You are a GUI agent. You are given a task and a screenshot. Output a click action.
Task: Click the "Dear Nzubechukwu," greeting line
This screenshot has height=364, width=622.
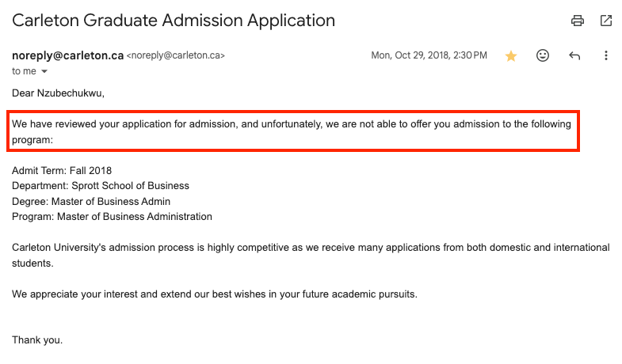point(58,93)
